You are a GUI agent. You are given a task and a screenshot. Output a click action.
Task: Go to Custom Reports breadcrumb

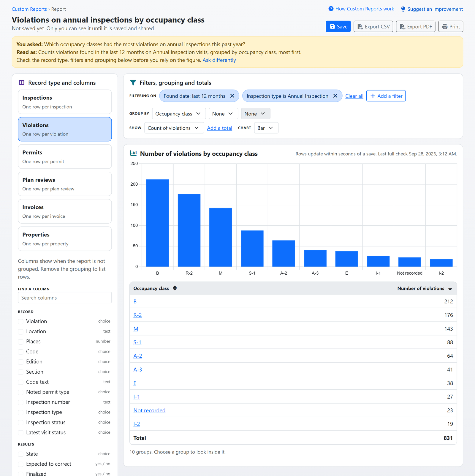(x=29, y=9)
